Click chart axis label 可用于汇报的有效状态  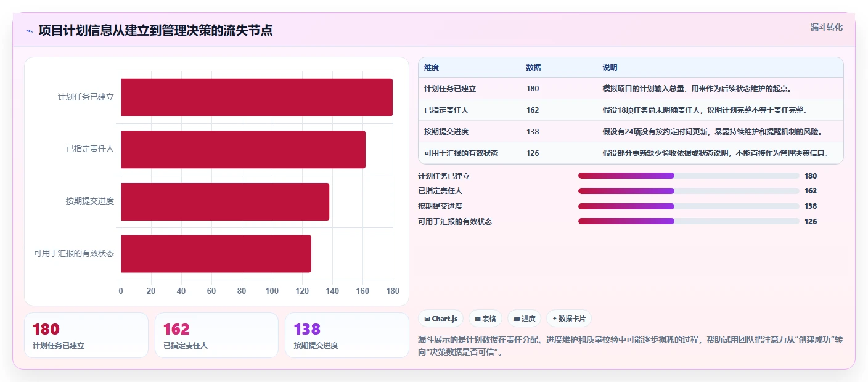pos(74,253)
